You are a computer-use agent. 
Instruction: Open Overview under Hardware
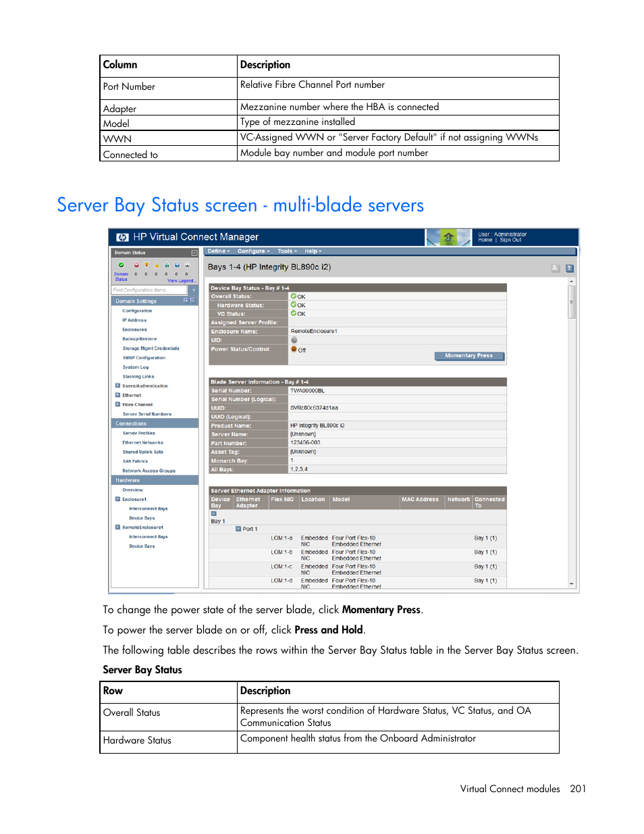click(132, 490)
